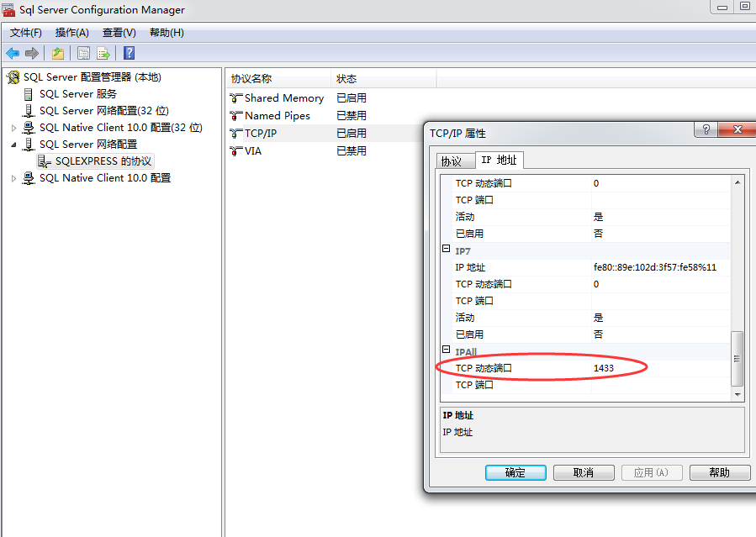Image resolution: width=756 pixels, height=537 pixels.
Task: Click the 帮助 button in dialog
Action: 719,472
